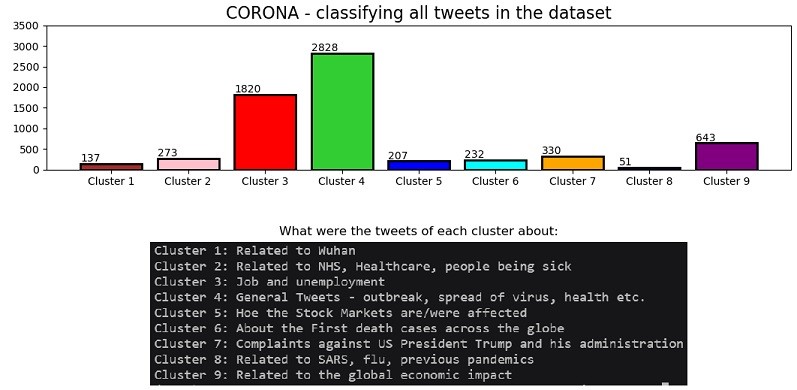Select the Cluster 9 global economic impact line
The height and width of the screenshot is (390, 797).
[333, 375]
